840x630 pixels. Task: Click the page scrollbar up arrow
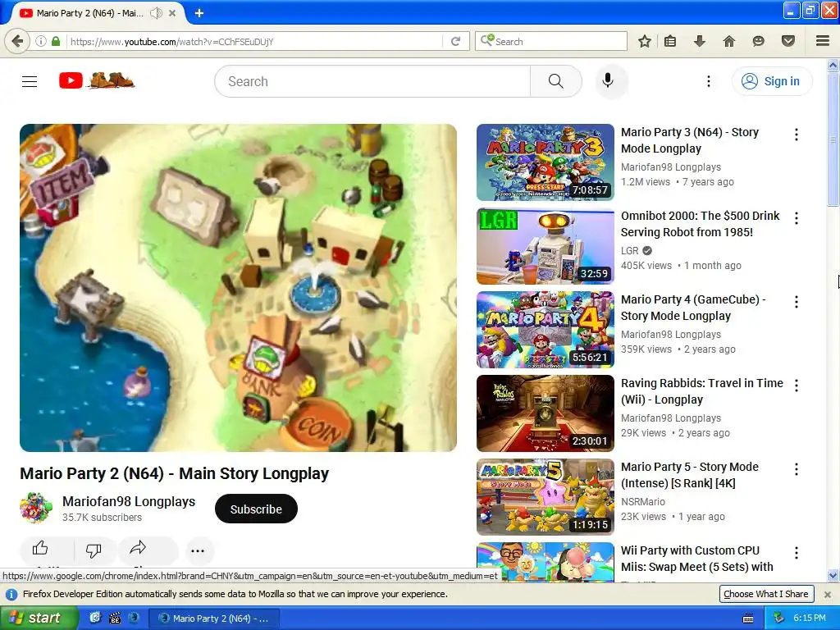click(833, 66)
